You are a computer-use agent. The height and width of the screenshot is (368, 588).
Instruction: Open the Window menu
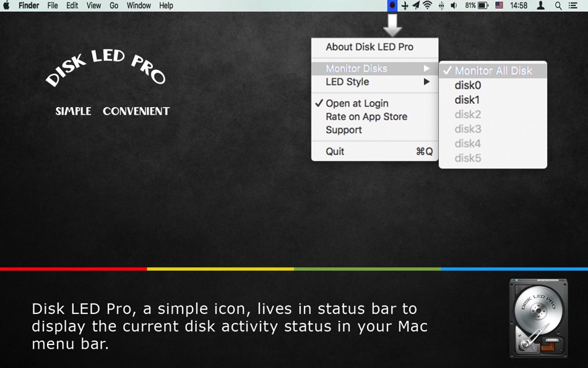pos(139,6)
